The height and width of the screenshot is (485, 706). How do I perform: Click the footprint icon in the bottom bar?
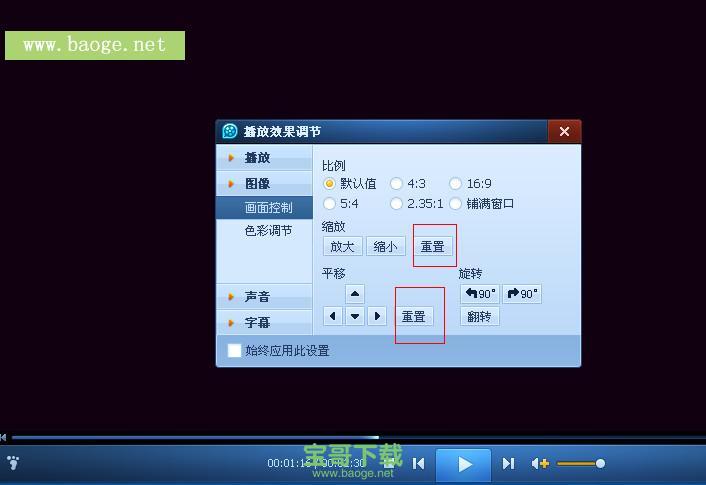click(13, 462)
